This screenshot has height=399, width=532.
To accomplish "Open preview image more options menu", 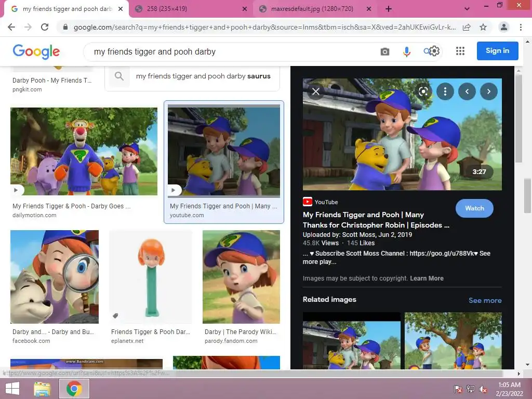I will click(x=445, y=91).
